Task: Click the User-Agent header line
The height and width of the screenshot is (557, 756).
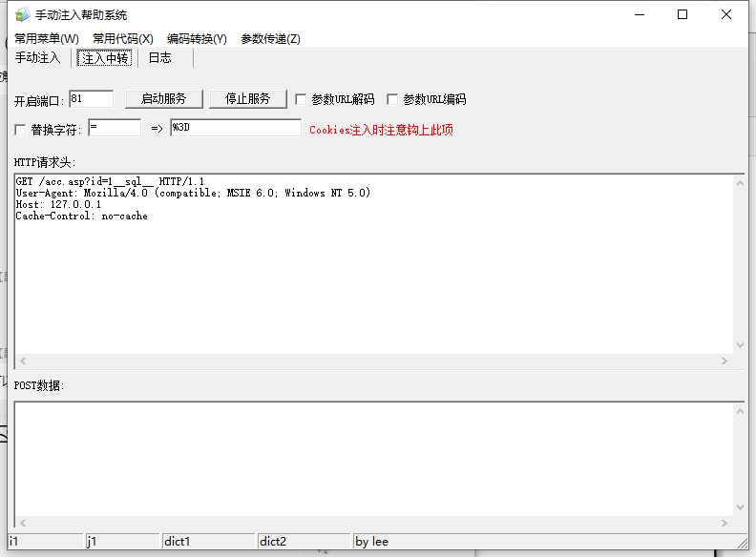Action: click(x=193, y=194)
